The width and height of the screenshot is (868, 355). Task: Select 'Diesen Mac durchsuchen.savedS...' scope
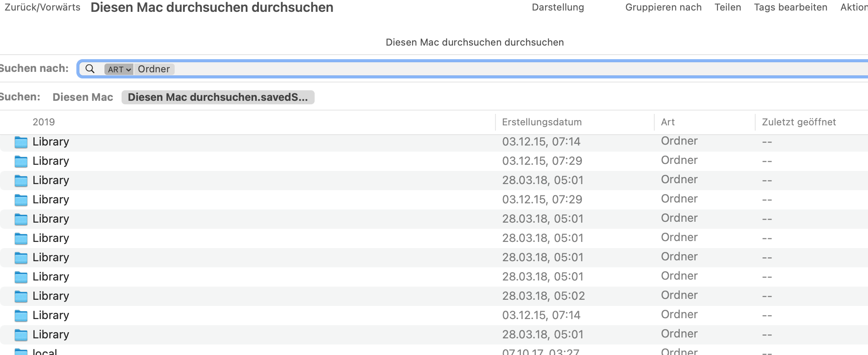[218, 97]
